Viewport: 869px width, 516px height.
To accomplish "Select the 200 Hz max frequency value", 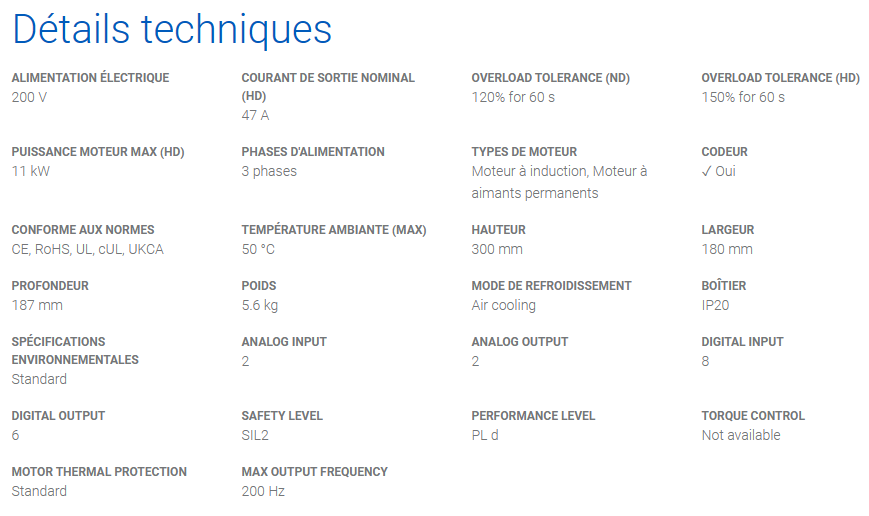I will tap(263, 492).
